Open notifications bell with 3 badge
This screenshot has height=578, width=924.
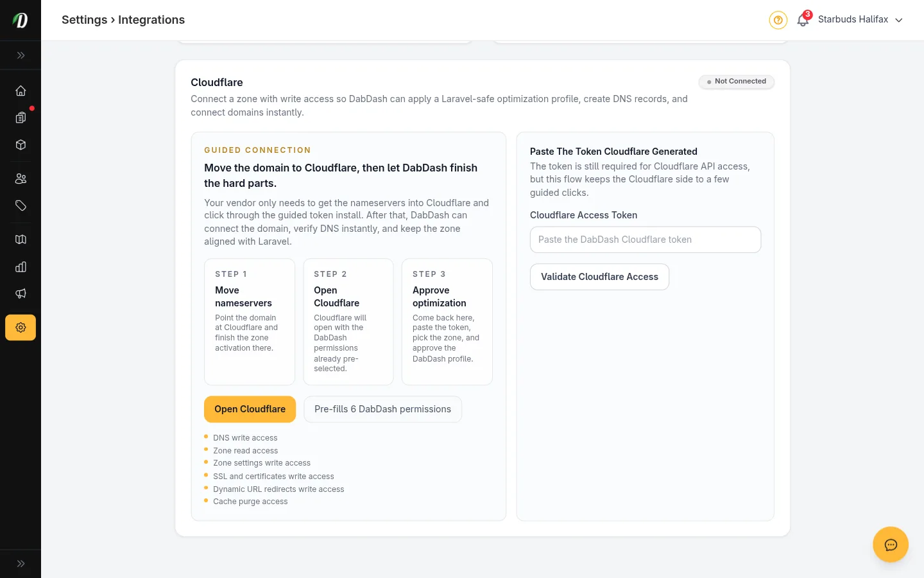pyautogui.click(x=803, y=20)
